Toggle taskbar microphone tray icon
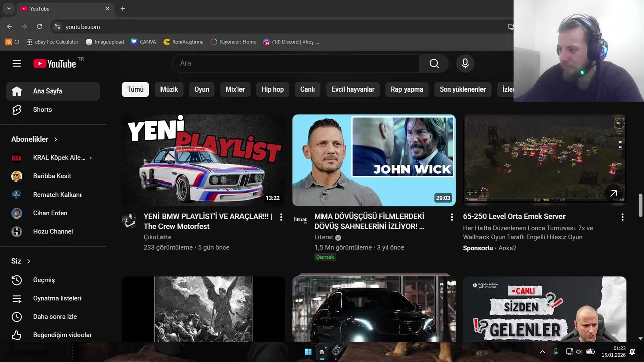The image size is (644, 362). click(x=556, y=352)
